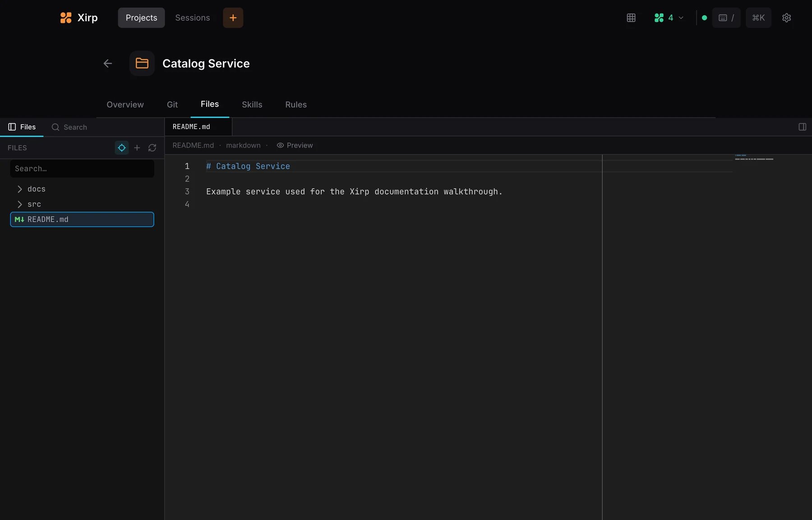Click the editor minimap

click(x=754, y=157)
